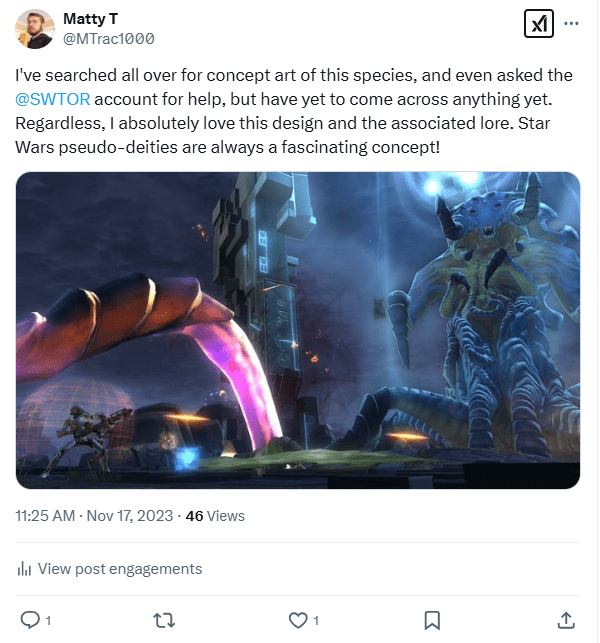This screenshot has width=600, height=643.
Task: Click the Matty T display name
Action: [89, 20]
